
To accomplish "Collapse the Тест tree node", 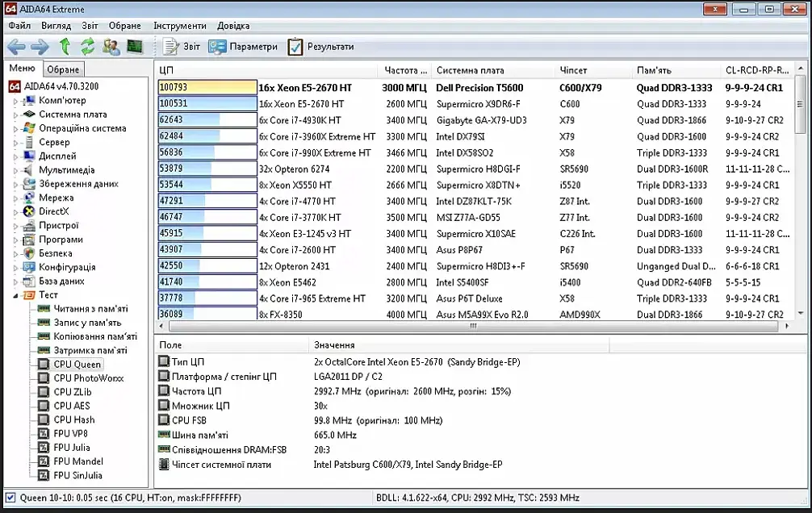I will [15, 295].
